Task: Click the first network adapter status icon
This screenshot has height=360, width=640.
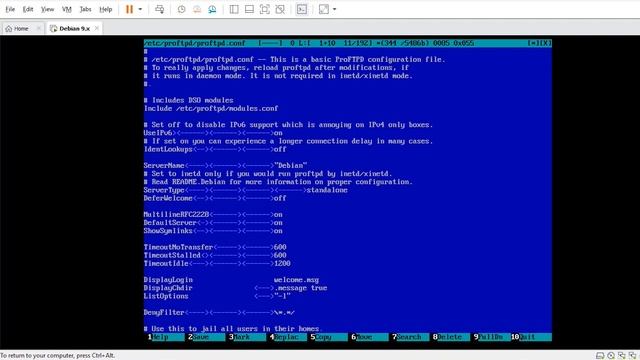Action: [622, 356]
